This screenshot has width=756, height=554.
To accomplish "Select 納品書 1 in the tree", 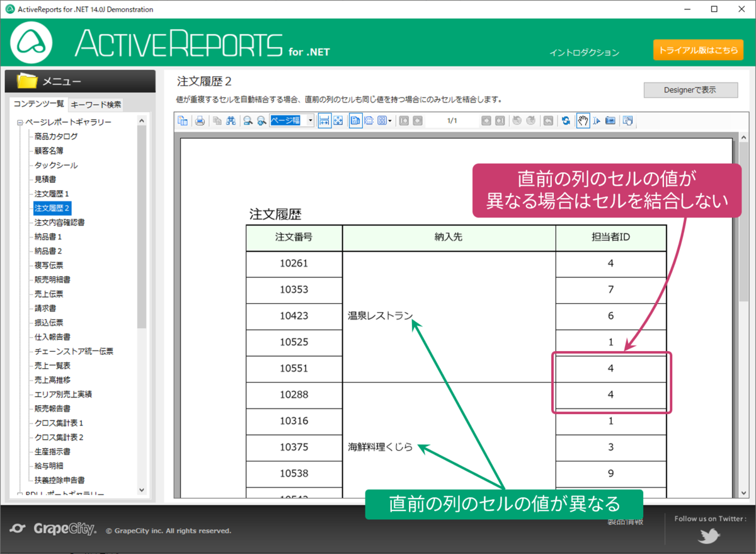I will click(x=49, y=237).
